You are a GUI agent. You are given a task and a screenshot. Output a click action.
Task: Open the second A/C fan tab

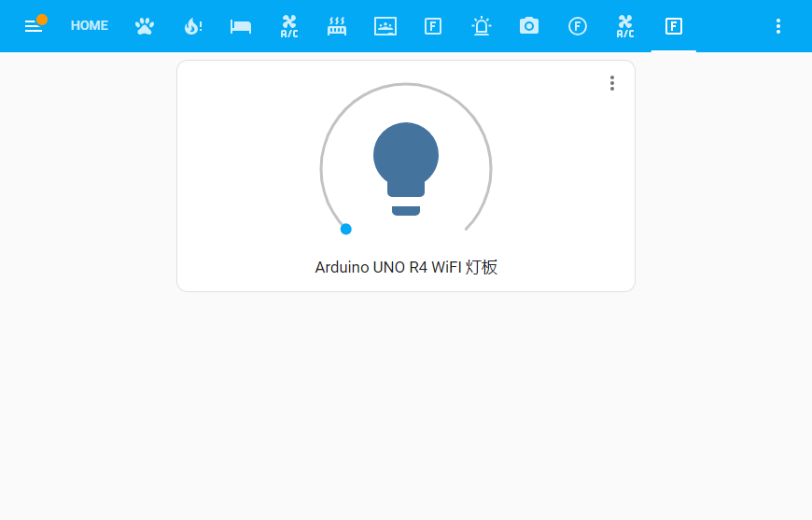coord(625,26)
